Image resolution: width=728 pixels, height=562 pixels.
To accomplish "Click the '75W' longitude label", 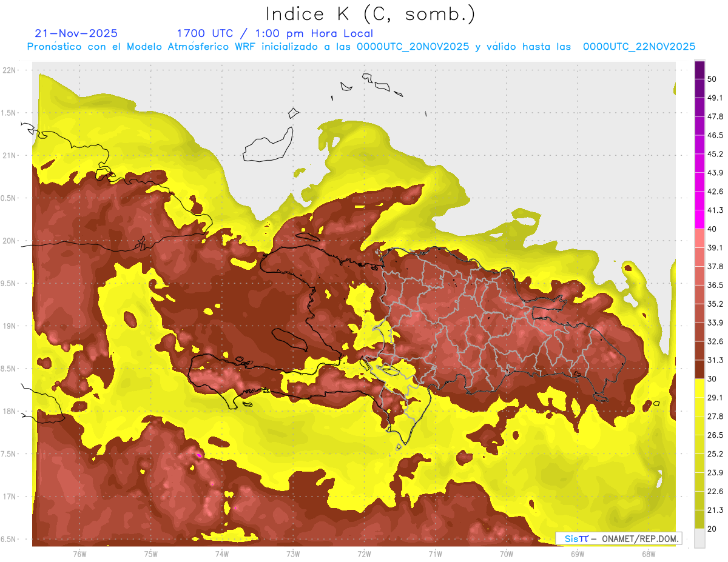I will coord(151,554).
